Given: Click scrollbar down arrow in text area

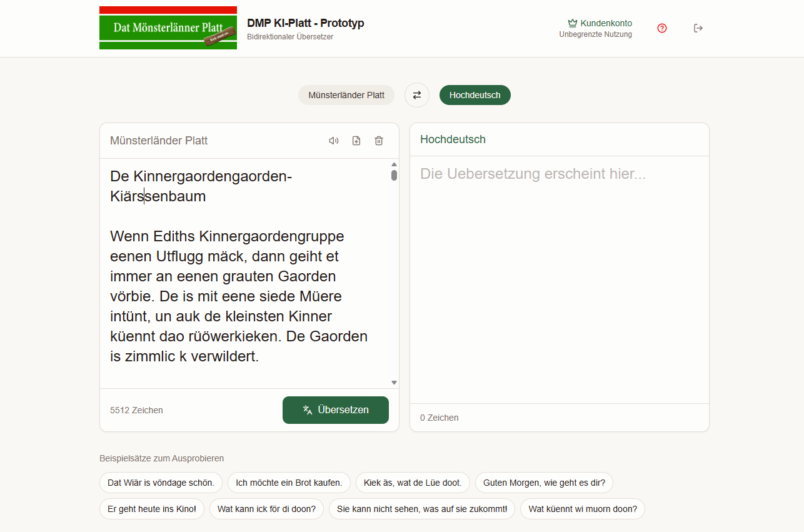Looking at the screenshot, I should pos(394,382).
